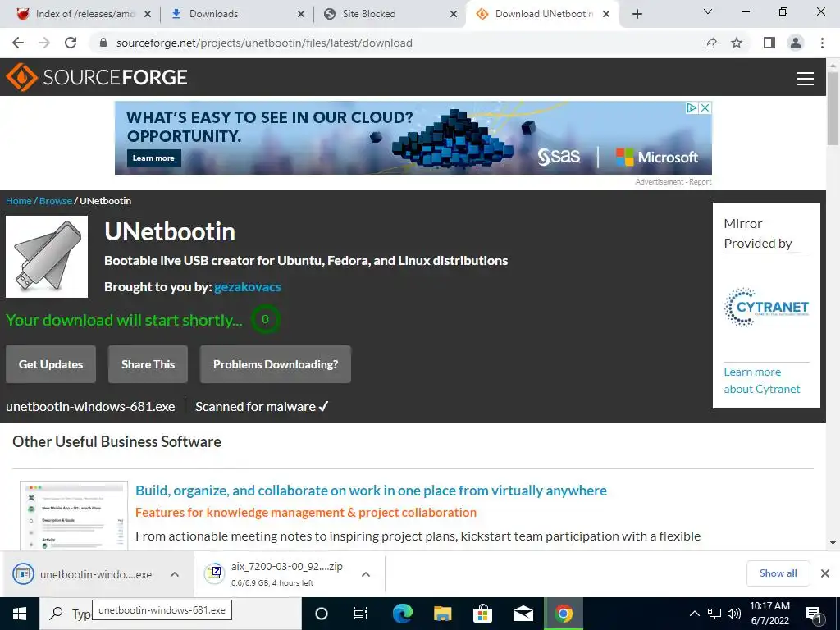The width and height of the screenshot is (840, 630).
Task: Switch to the Downloads tab
Action: pyautogui.click(x=235, y=14)
